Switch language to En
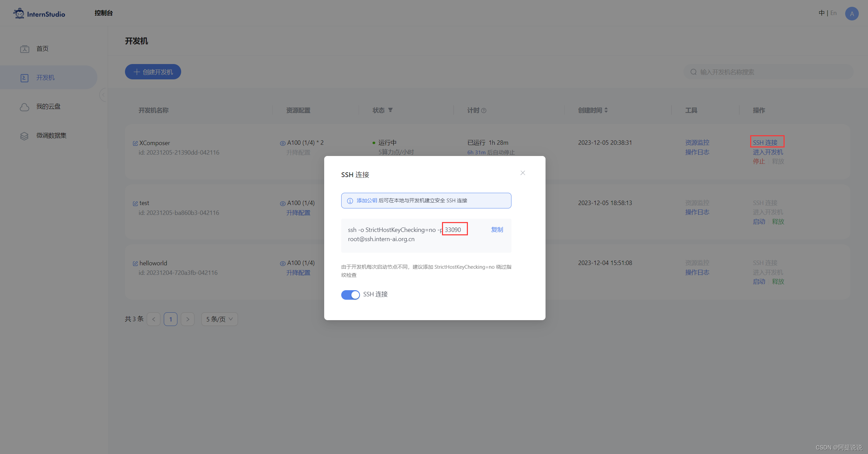868x454 pixels. pyautogui.click(x=833, y=13)
